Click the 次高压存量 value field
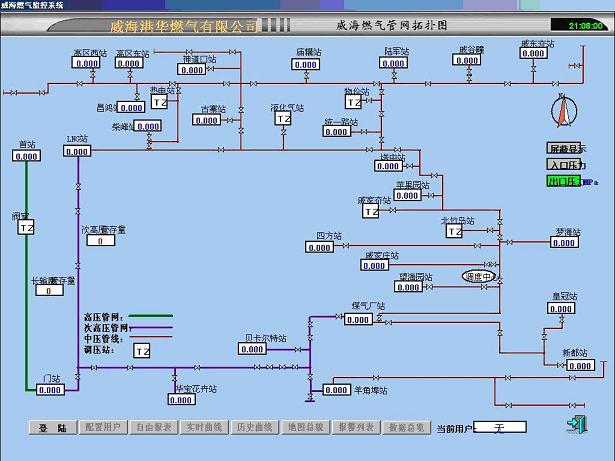The image size is (615, 461). click(x=100, y=241)
